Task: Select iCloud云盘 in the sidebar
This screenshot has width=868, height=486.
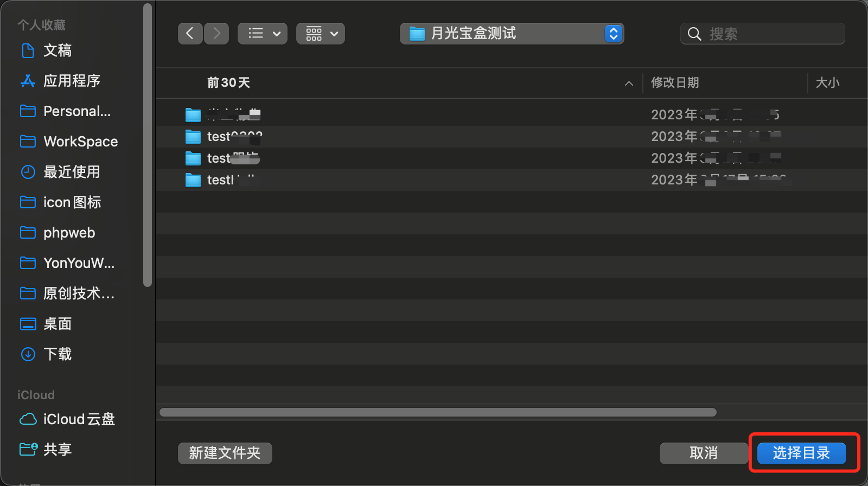Action: [79, 419]
